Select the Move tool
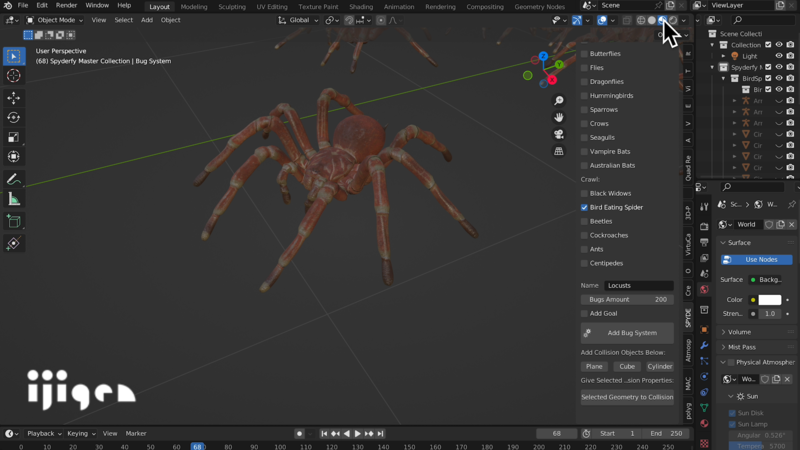Screen dimensions: 800x450 [x=14, y=97]
